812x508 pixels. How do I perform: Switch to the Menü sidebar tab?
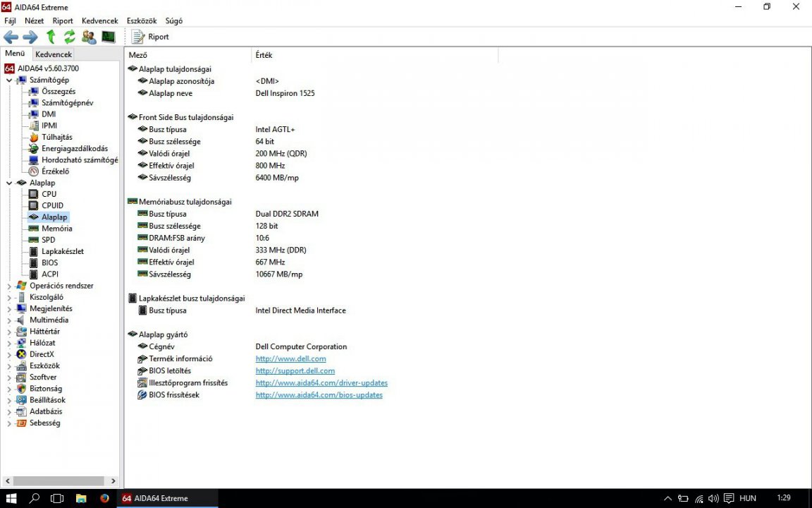pyautogui.click(x=15, y=54)
